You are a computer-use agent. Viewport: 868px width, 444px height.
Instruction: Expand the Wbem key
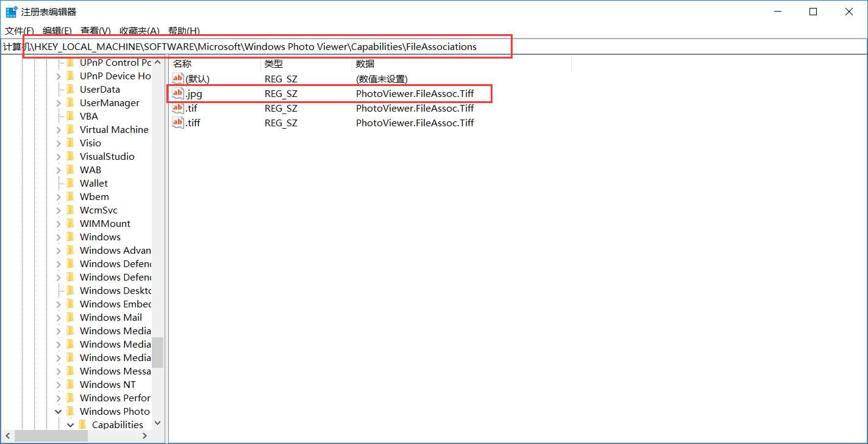coord(59,197)
